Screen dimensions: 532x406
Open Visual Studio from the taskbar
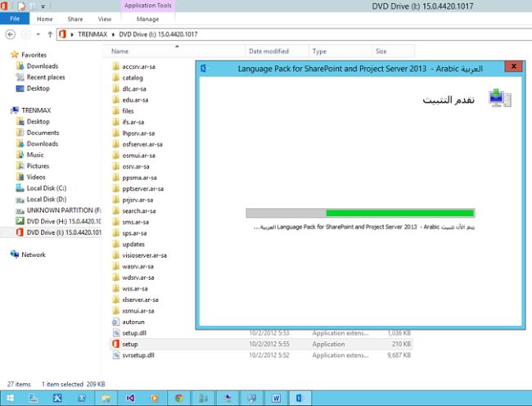coord(130,398)
